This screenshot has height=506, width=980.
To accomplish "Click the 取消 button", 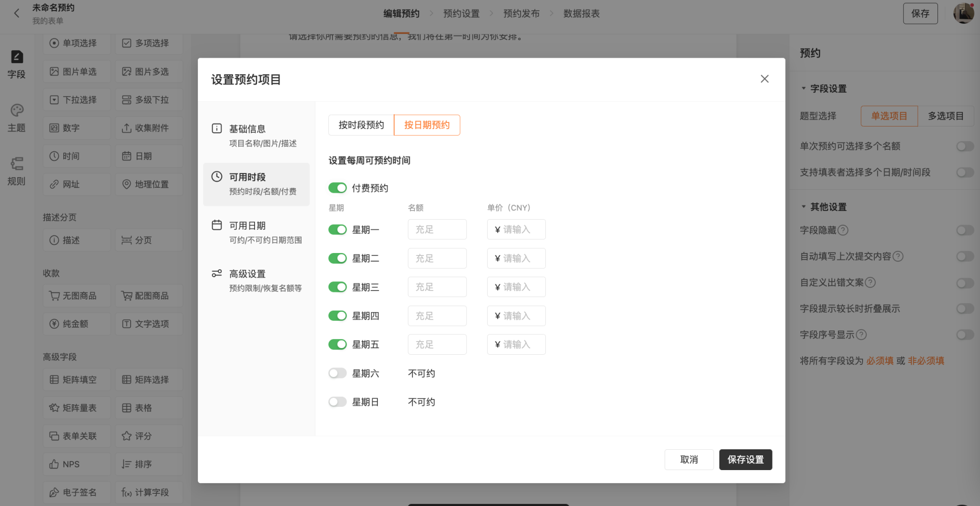I will point(689,459).
